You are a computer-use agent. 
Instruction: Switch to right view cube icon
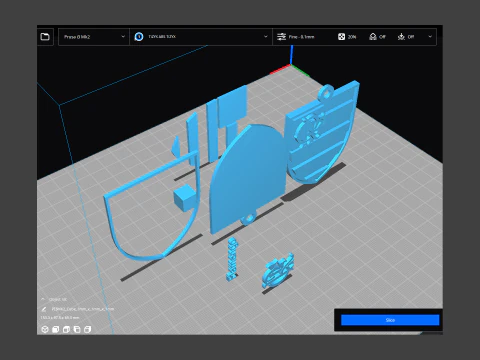[x=87, y=329]
